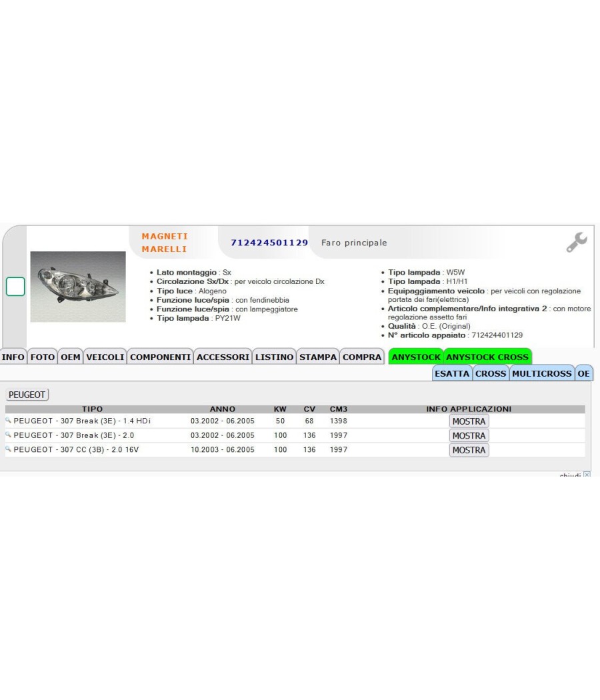
Task: Select the MULTICROSS search tab
Action: (x=541, y=373)
